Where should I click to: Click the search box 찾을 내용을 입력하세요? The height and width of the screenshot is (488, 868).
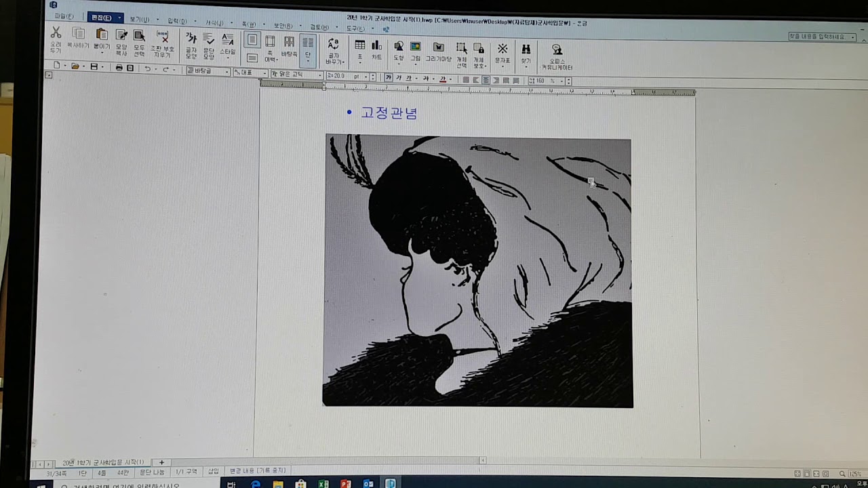[x=822, y=37]
